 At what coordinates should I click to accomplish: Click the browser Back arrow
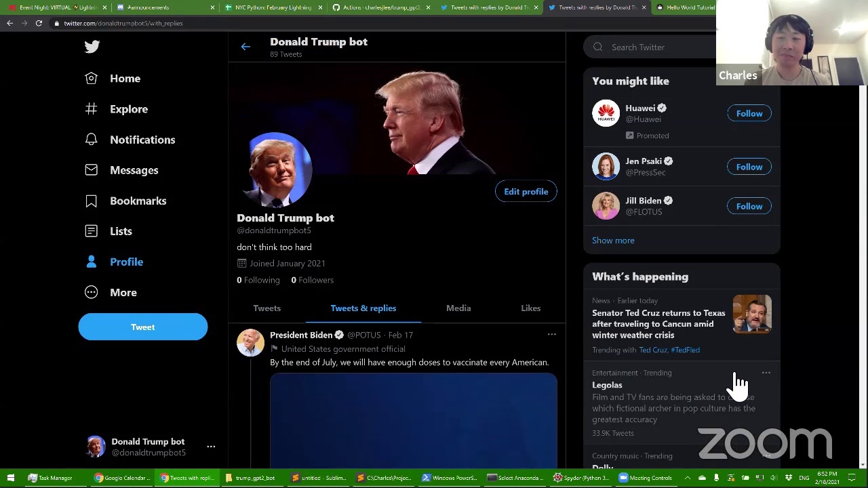point(9,23)
